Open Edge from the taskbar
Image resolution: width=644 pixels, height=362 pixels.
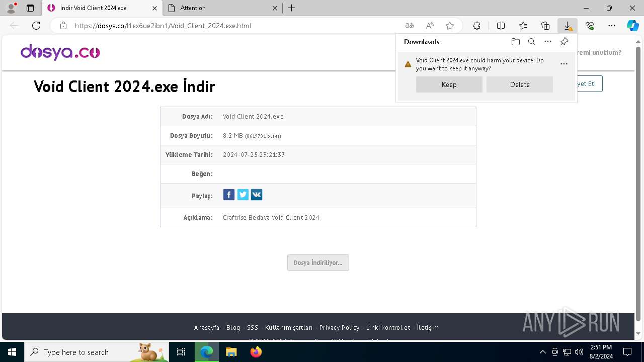(206, 352)
